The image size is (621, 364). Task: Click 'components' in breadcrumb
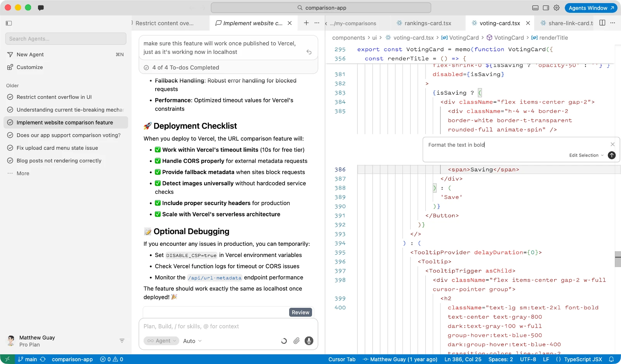tap(349, 38)
